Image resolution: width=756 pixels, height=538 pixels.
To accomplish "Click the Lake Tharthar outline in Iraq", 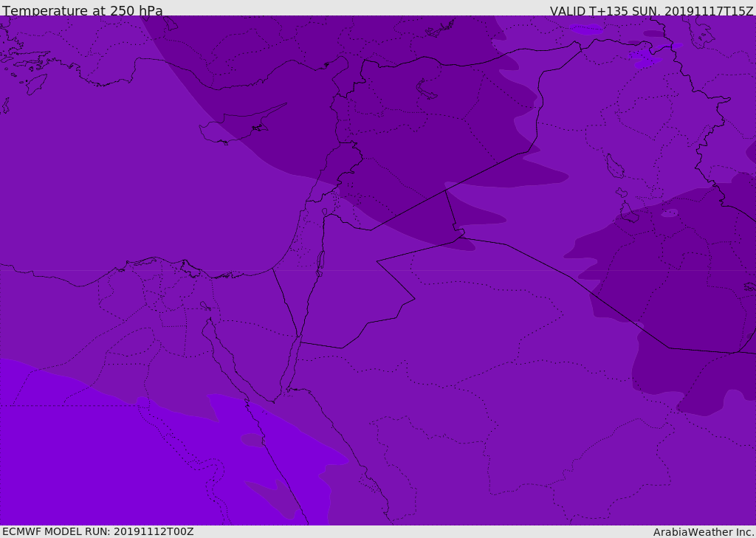I will 614,166.
